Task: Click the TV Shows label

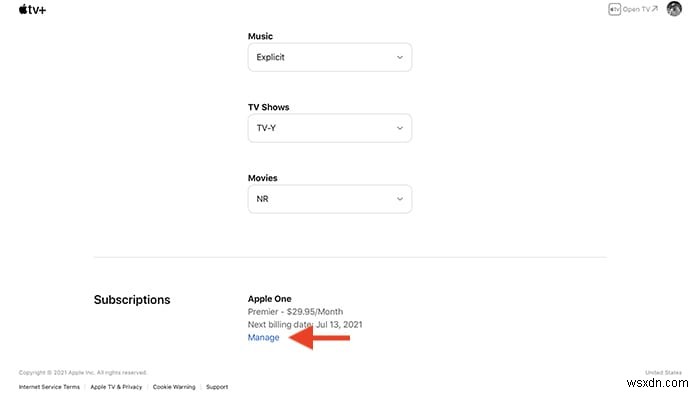Action: [x=269, y=107]
